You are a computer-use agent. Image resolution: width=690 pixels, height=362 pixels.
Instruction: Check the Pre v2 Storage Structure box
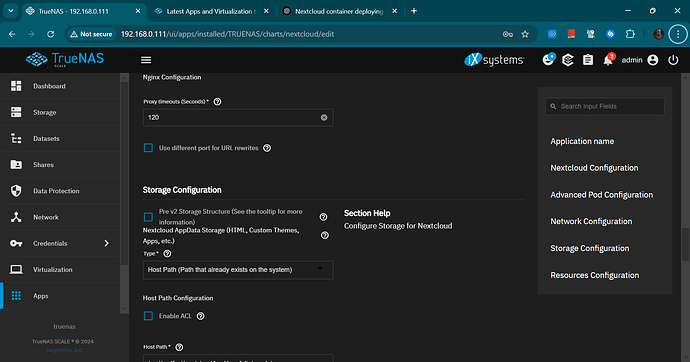pos(148,217)
